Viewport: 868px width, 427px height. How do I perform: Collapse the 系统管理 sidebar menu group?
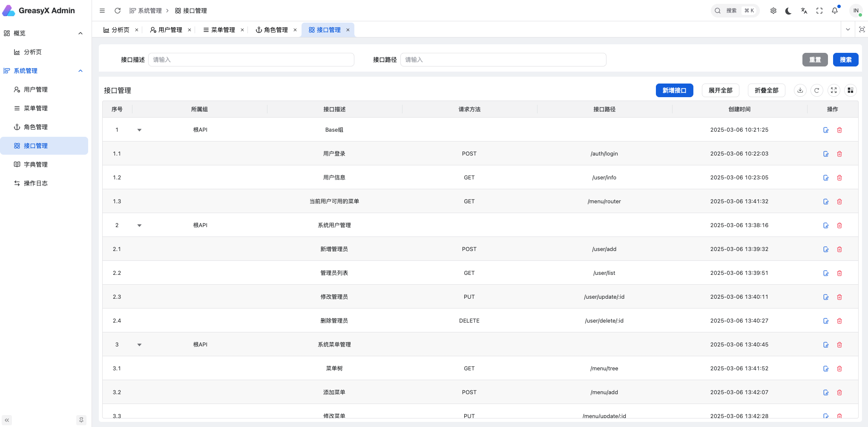[x=80, y=71]
